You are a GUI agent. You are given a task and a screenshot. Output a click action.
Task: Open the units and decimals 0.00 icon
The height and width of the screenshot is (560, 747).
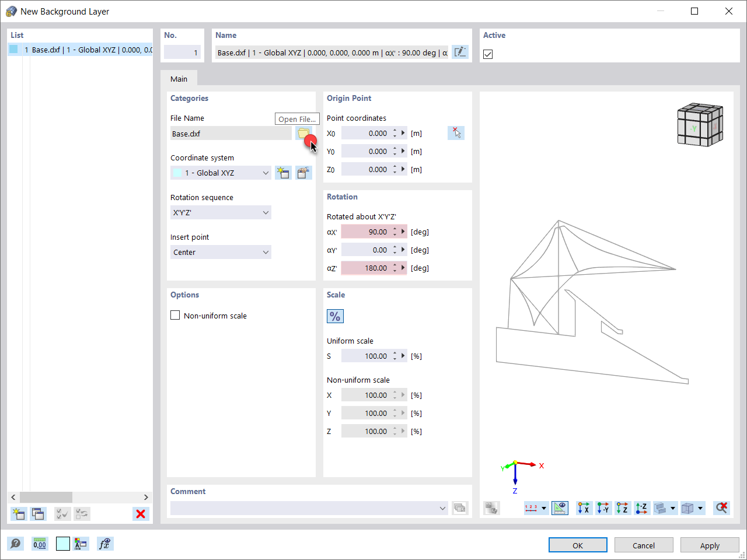click(x=40, y=544)
